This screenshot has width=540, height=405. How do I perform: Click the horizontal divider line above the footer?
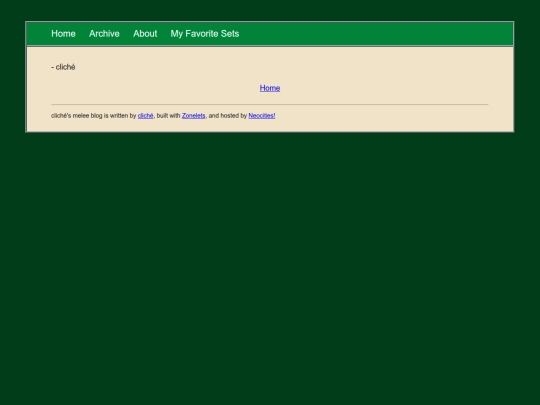point(270,104)
